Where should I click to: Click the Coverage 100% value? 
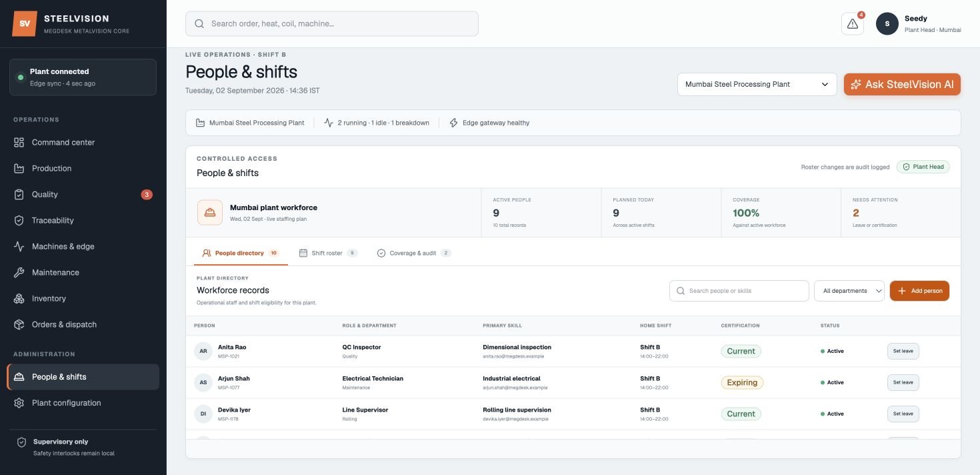746,213
